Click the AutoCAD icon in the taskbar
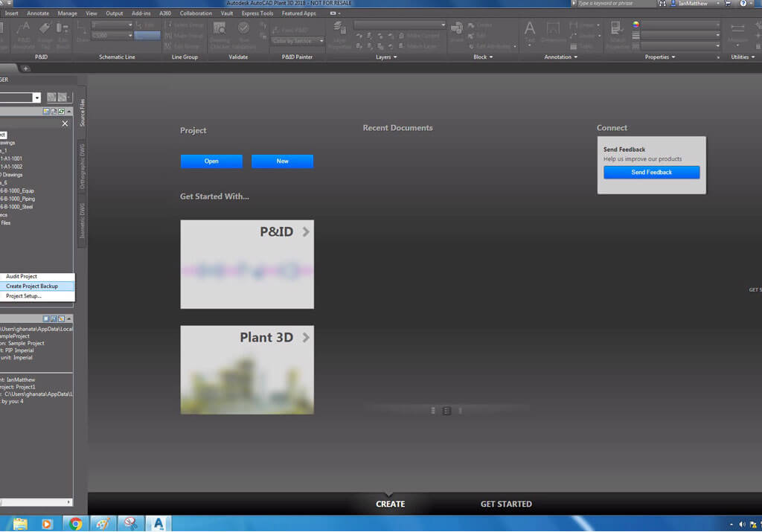Image resolution: width=762 pixels, height=532 pixels. pyautogui.click(x=158, y=524)
